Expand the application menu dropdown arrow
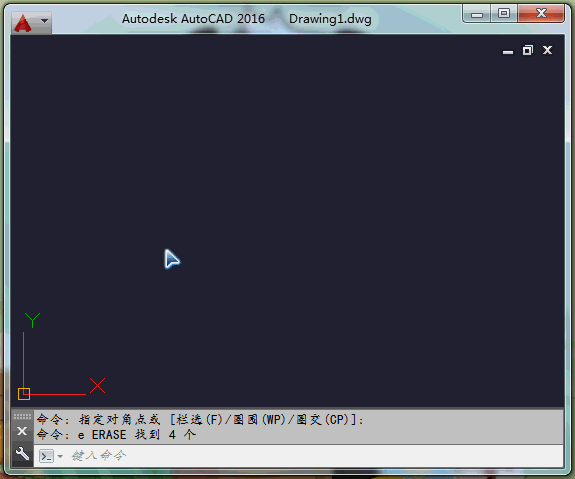This screenshot has height=479, width=575. click(x=44, y=21)
